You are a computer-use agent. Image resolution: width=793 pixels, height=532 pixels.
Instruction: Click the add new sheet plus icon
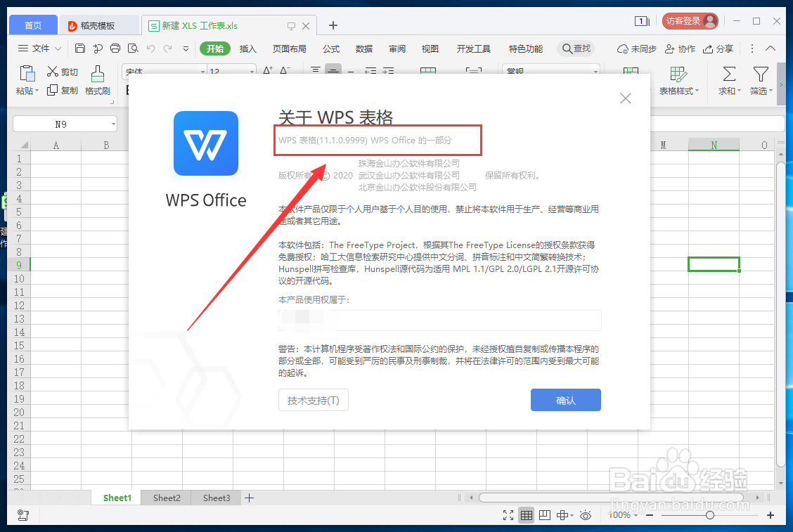(250, 498)
